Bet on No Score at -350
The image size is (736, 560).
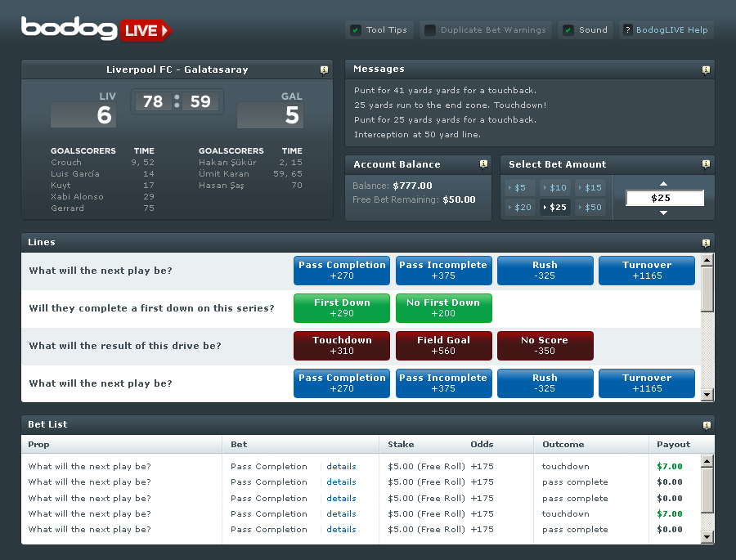545,346
